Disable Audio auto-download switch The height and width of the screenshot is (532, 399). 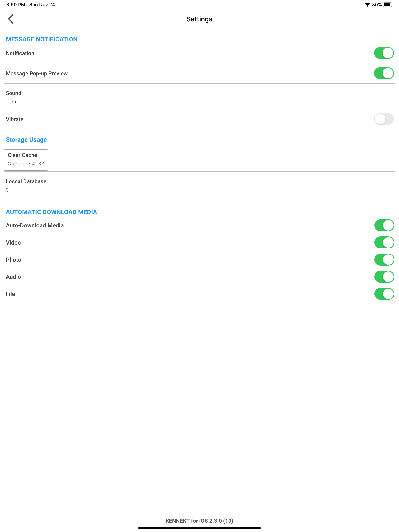[384, 277]
